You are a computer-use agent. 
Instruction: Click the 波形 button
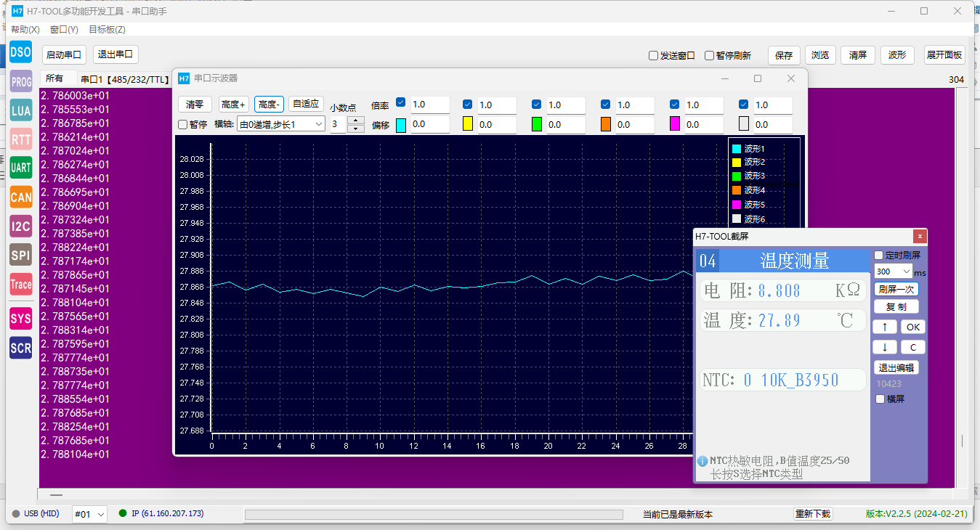[898, 55]
